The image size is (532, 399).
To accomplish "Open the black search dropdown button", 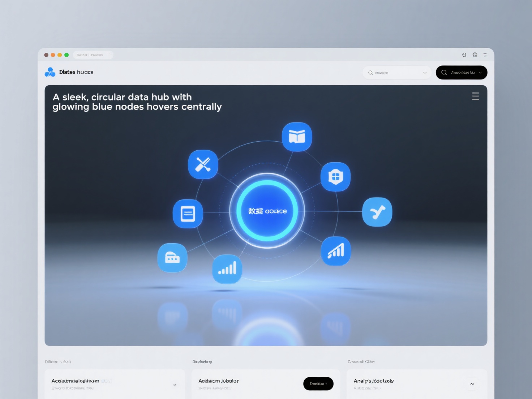I will 461,73.
